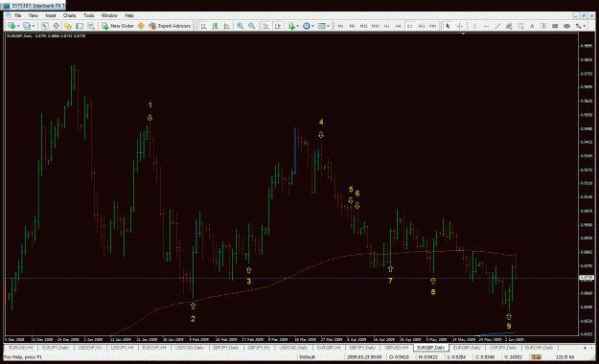The height and width of the screenshot is (364, 599).
Task: Expand the arrows objects dropdown
Action: click(585, 26)
